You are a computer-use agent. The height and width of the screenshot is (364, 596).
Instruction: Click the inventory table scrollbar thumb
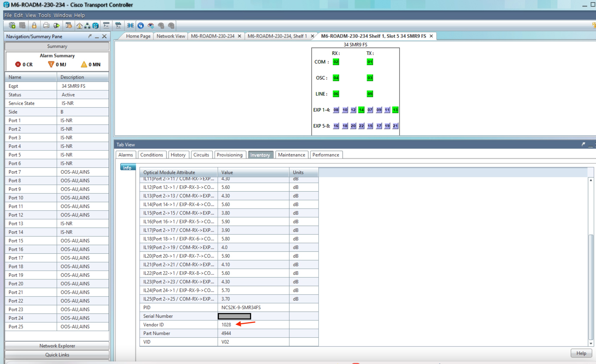click(591, 287)
